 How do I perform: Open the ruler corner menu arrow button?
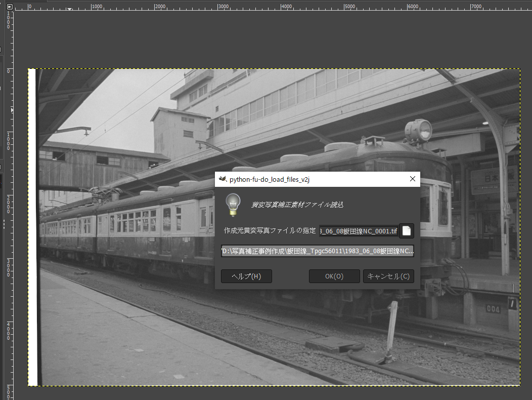(x=10, y=7)
